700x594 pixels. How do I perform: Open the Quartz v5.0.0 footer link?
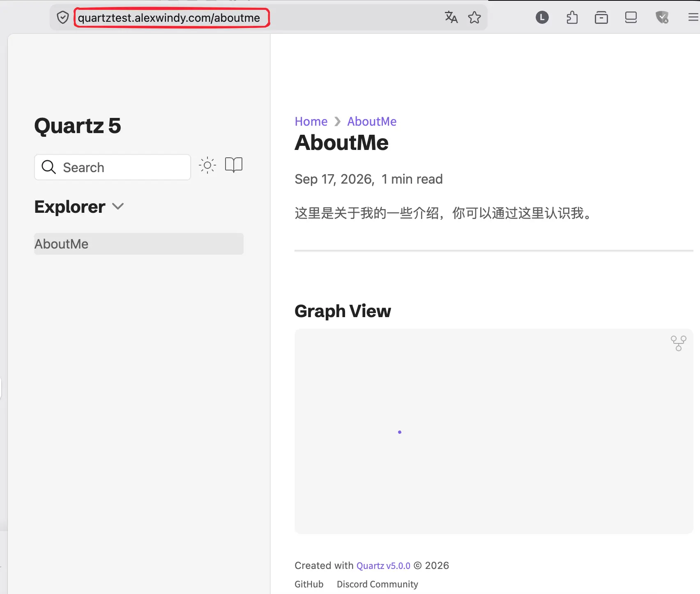pyautogui.click(x=383, y=566)
